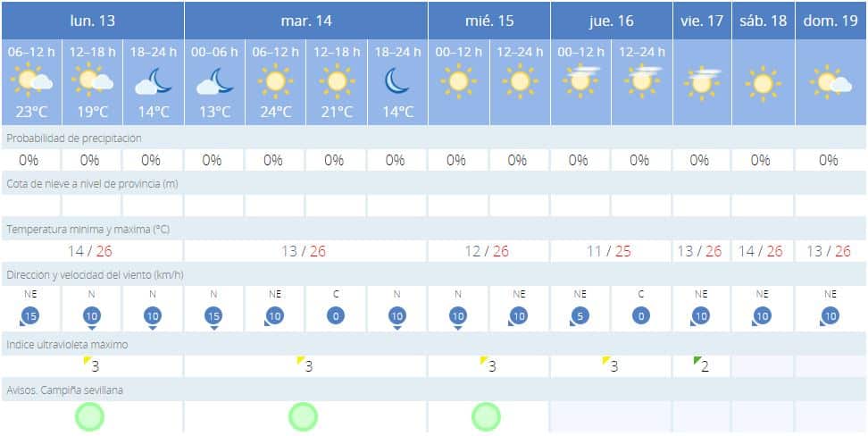
Task: Click the sunny icon under sáb. 18
Action: (764, 84)
